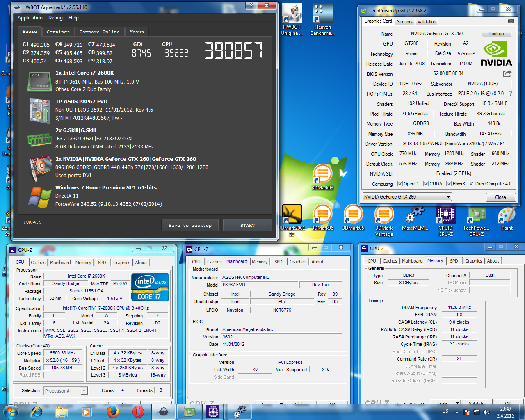
Task: Open the Processor #1 selection dropdown
Action: coord(66,391)
